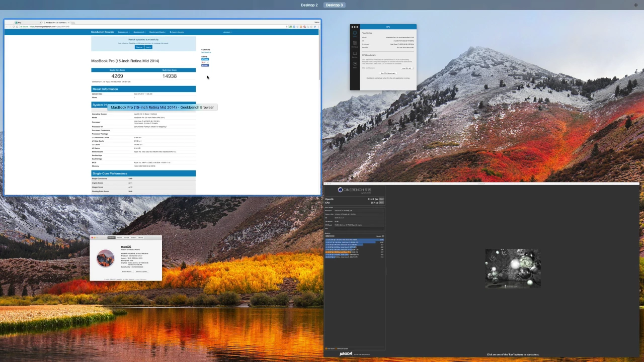
Task: Click Geekbench Browser brand link
Action: pyautogui.click(x=103, y=32)
